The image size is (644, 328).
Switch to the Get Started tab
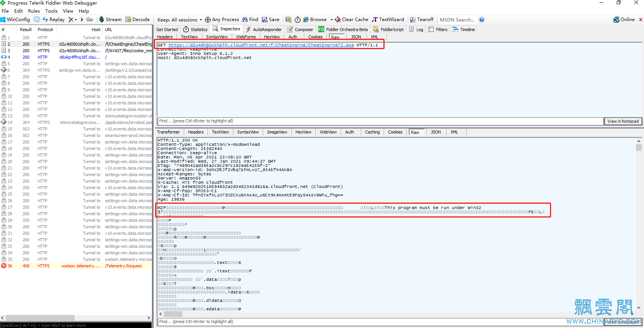pyautogui.click(x=167, y=30)
